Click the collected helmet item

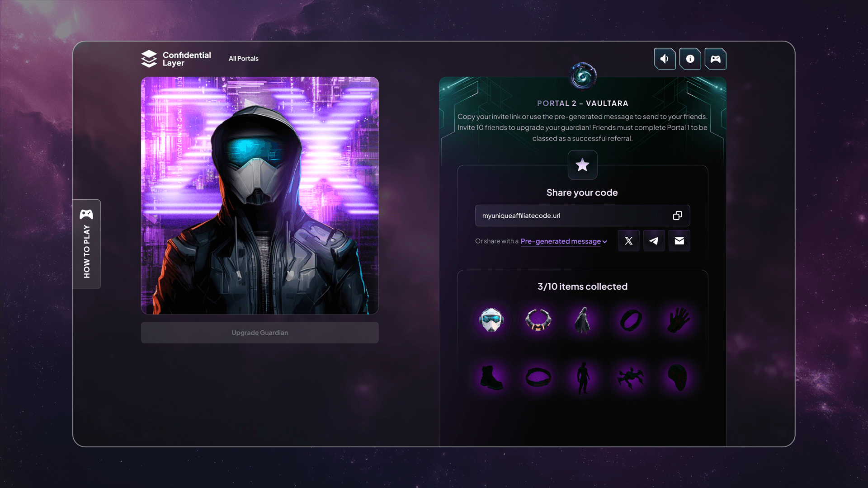[491, 320]
